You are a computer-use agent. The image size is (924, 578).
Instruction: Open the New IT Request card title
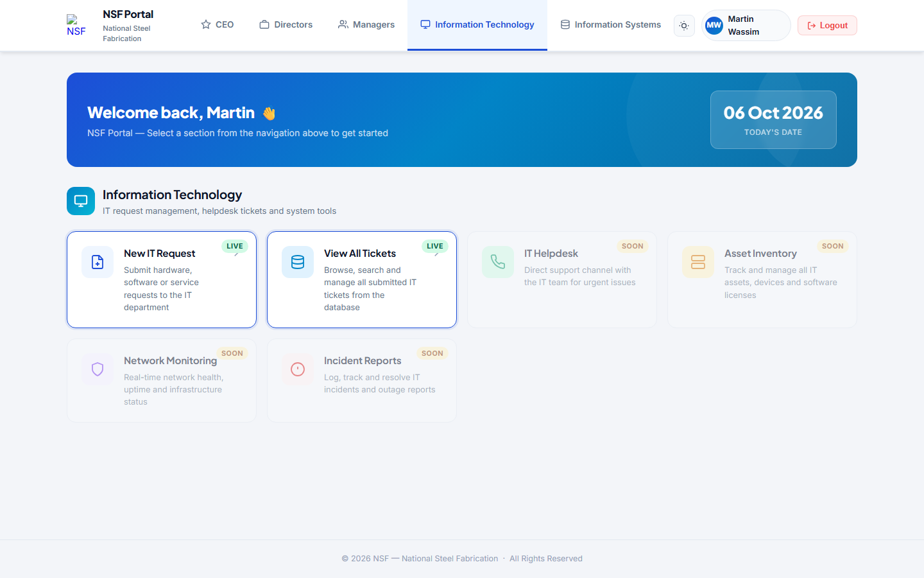(160, 254)
